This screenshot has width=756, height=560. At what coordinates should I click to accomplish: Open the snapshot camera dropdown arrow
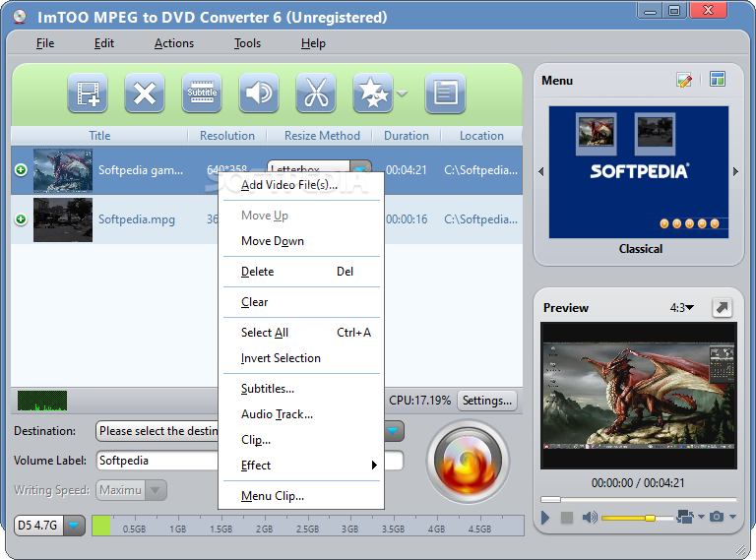click(x=732, y=517)
